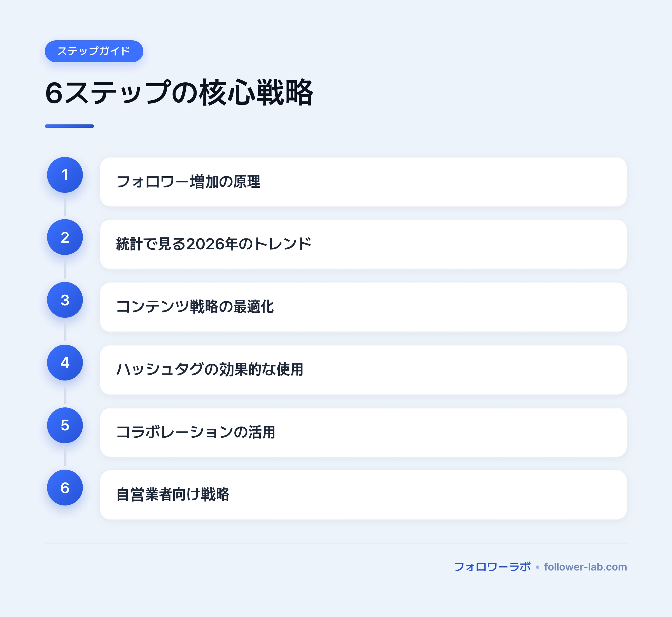Click the フォロワーラボ brand name
672x617 pixels.
click(x=492, y=567)
